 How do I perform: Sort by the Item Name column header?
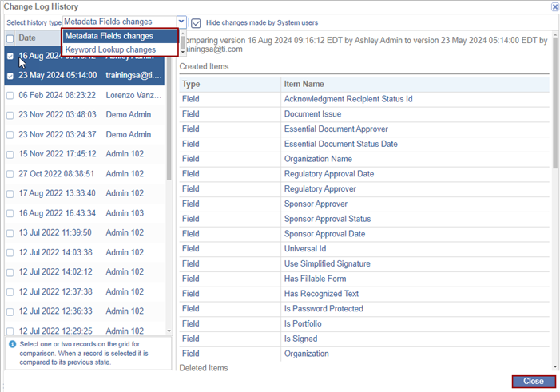click(x=304, y=84)
